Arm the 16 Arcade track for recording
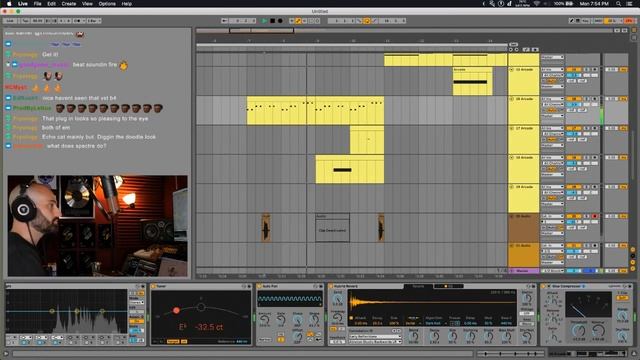Viewport: 640px width, 360px height. click(595, 99)
